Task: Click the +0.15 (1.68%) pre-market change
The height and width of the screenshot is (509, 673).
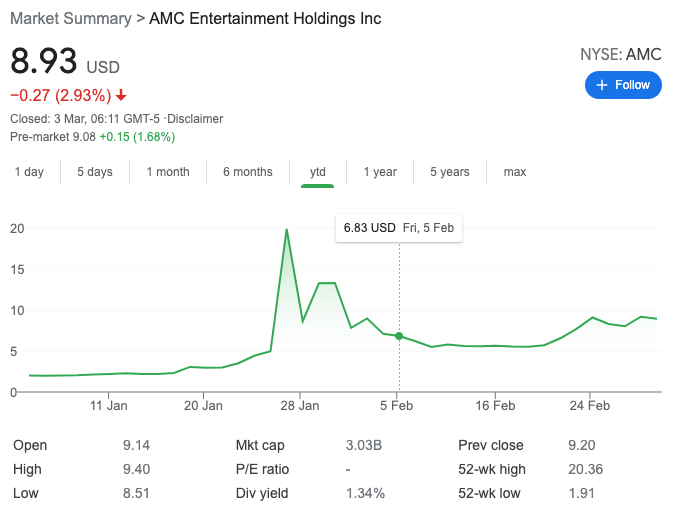Action: [137, 137]
